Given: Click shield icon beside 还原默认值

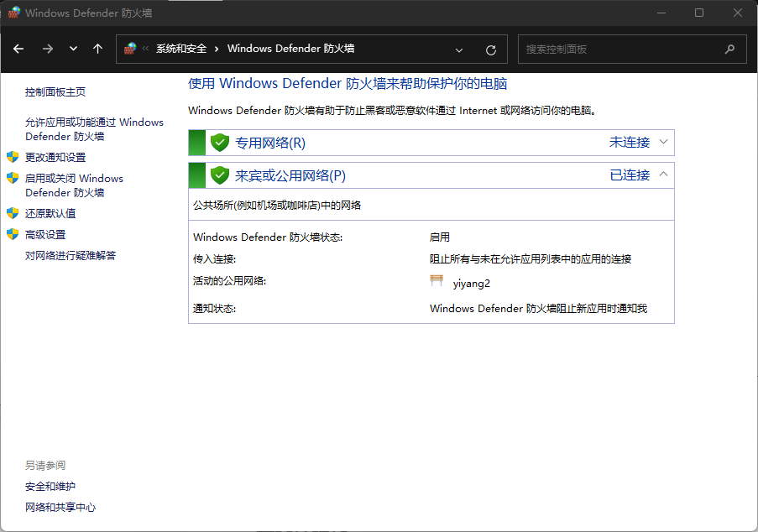Looking at the screenshot, I should (x=13, y=212).
